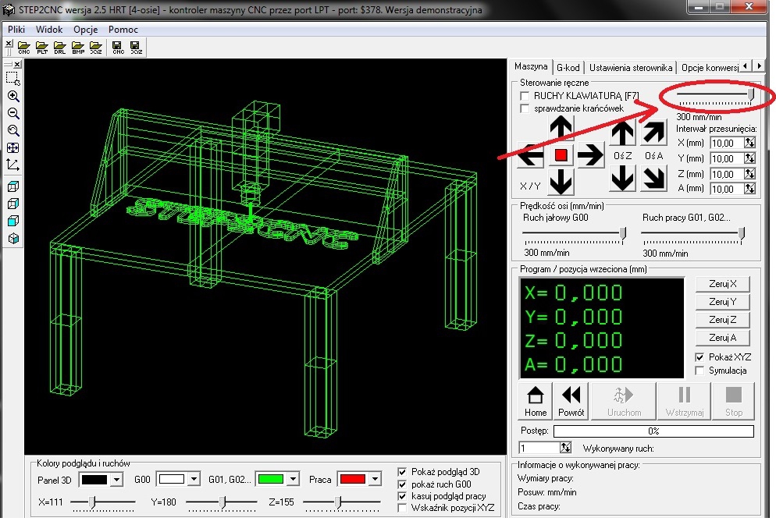Open DRL file toolbar icon
776x532 pixels.
[x=60, y=48]
